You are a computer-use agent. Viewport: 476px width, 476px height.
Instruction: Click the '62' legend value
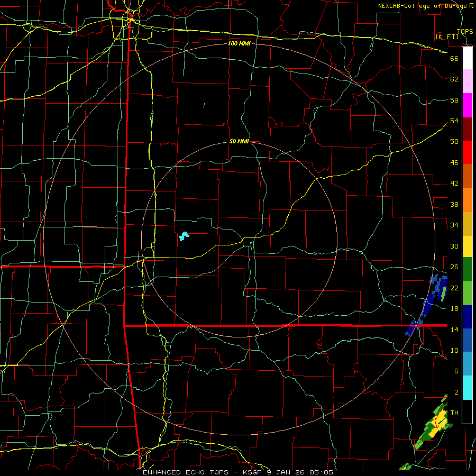pos(454,79)
